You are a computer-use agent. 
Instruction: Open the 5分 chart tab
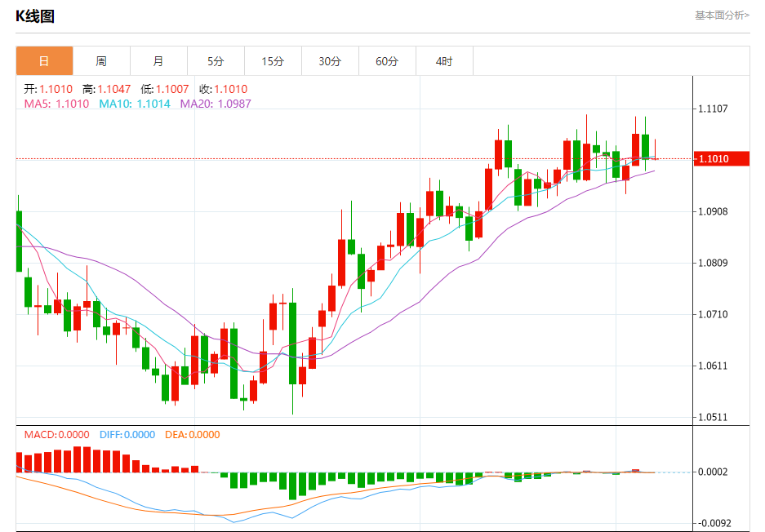pyautogui.click(x=216, y=61)
